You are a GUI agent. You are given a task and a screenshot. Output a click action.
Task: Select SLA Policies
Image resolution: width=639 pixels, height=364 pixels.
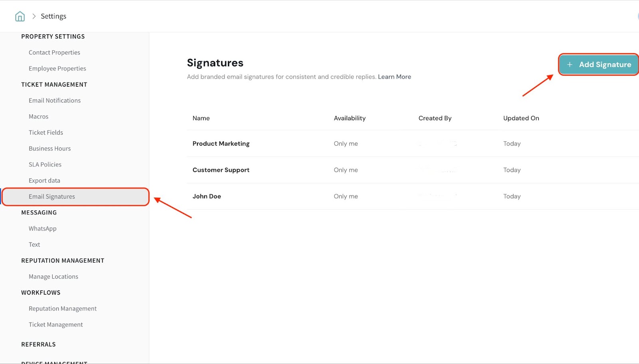[45, 164]
